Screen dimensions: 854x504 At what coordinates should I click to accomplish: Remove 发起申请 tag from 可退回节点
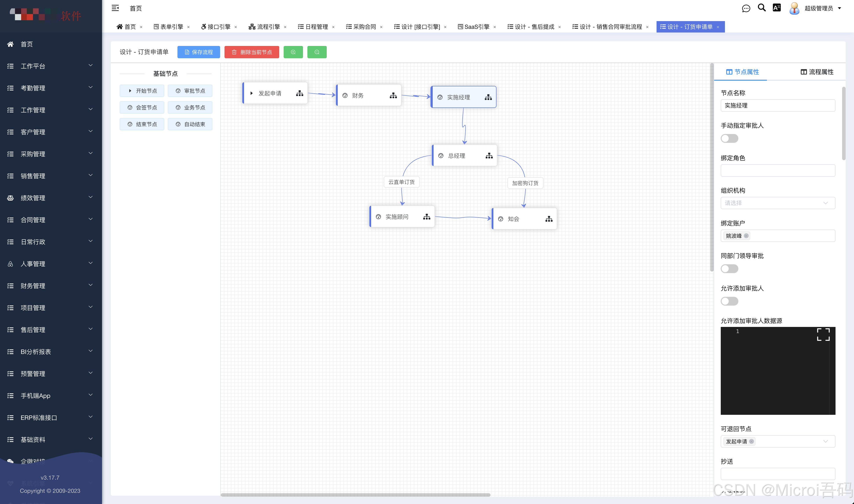pyautogui.click(x=751, y=441)
